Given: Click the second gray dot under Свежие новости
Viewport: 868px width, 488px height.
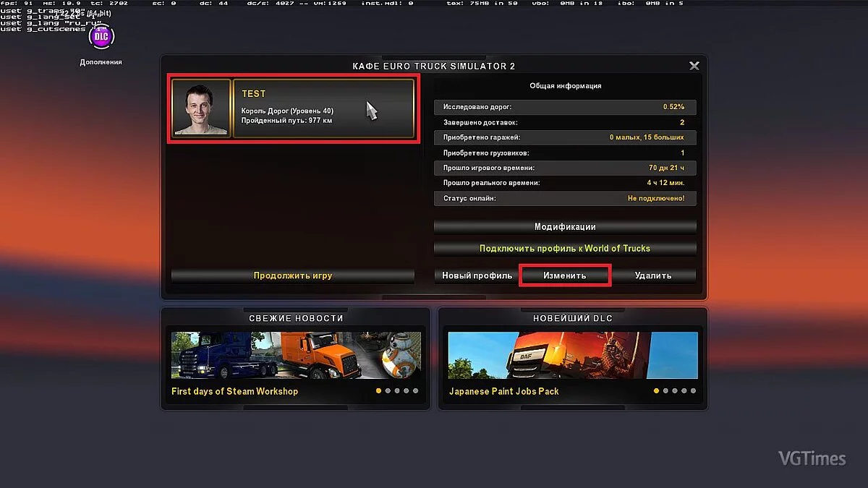Looking at the screenshot, I should [388, 390].
